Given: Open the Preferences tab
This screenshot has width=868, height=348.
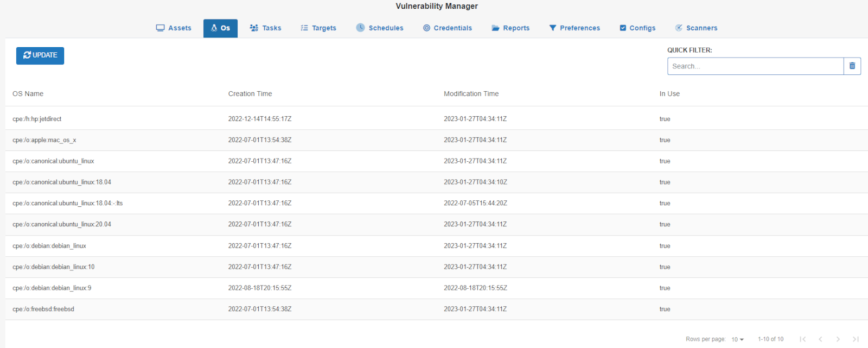Looking at the screenshot, I should pos(575,28).
